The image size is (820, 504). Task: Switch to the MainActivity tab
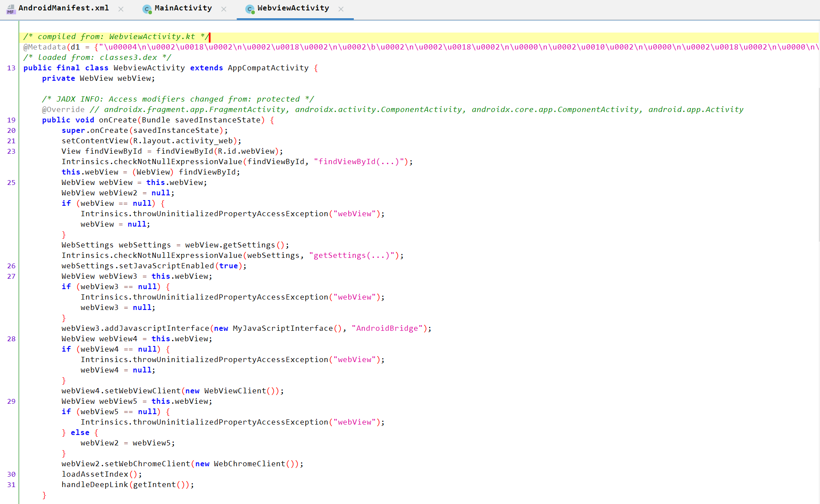(x=183, y=8)
